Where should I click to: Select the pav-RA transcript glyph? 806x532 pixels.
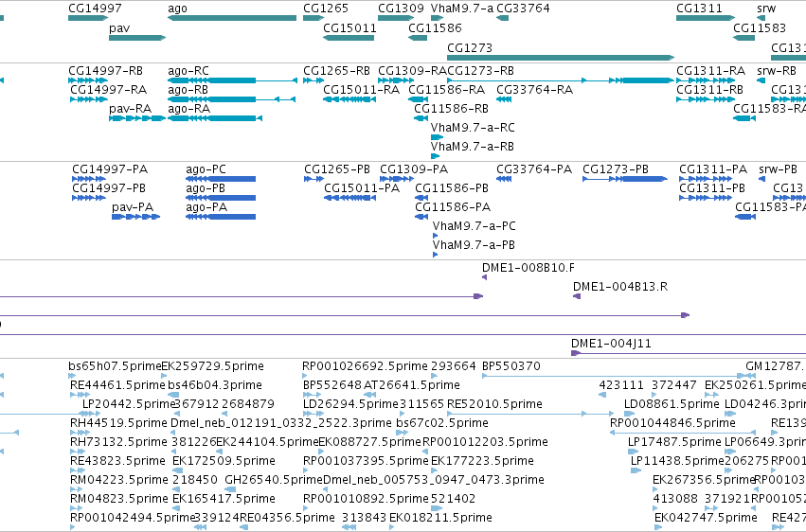click(x=137, y=118)
